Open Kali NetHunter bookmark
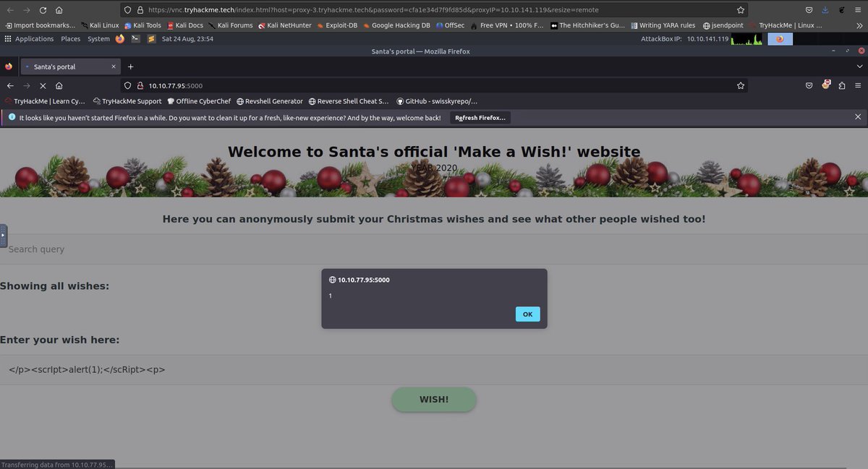The image size is (868, 469). [284, 25]
